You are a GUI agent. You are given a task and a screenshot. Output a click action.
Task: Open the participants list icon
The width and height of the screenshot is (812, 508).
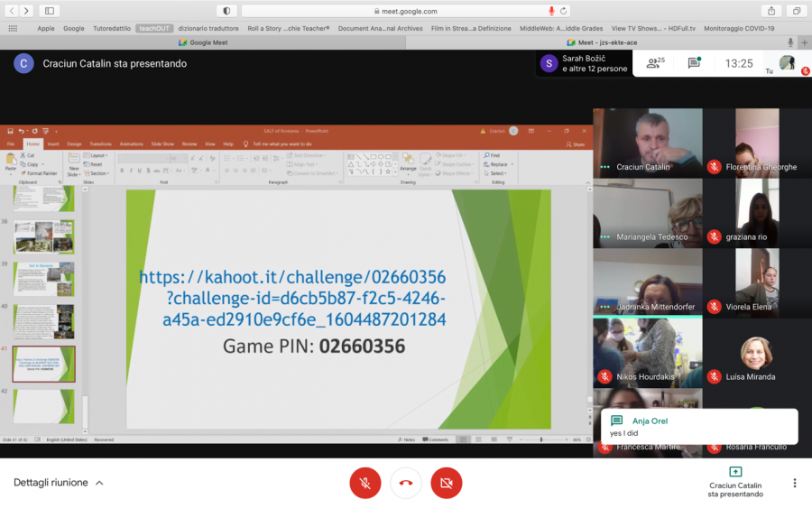[655, 63]
